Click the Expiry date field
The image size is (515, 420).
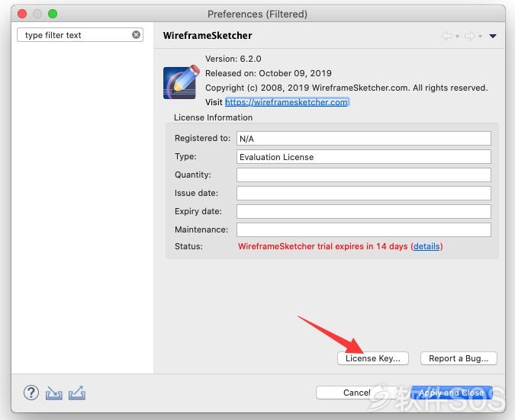point(364,212)
